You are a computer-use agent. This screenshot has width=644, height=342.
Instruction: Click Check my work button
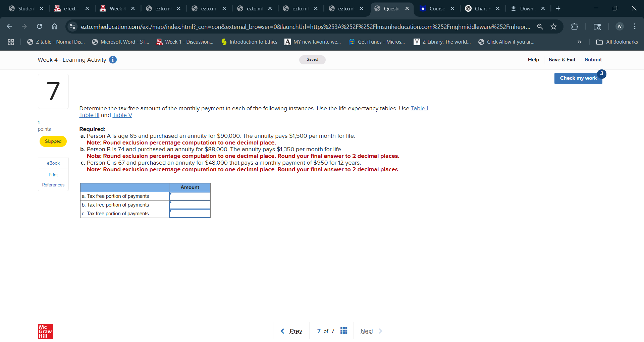[x=578, y=78]
